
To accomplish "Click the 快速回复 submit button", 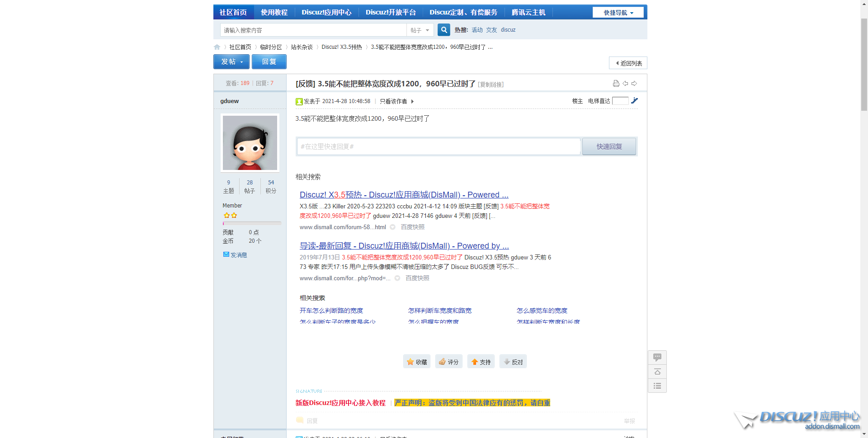I will click(x=609, y=146).
